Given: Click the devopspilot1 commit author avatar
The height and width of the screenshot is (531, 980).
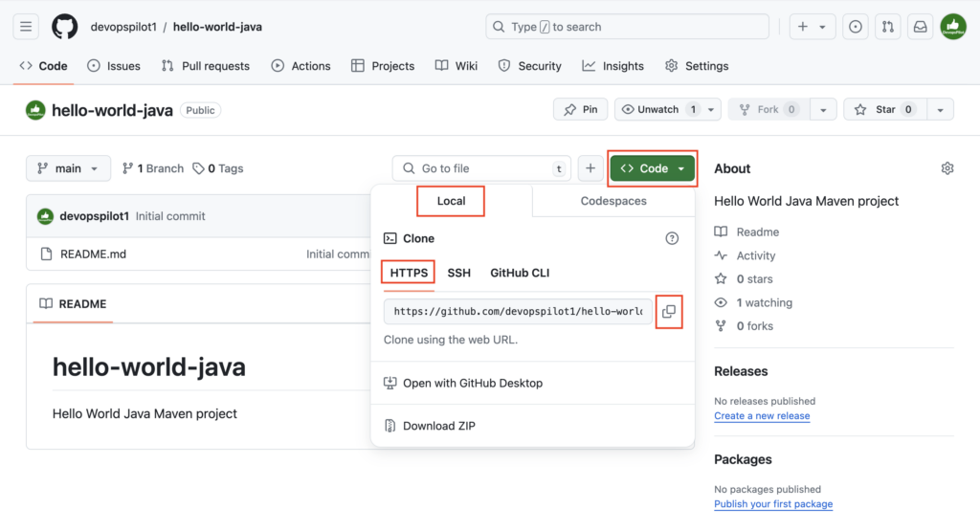Looking at the screenshot, I should point(45,216).
